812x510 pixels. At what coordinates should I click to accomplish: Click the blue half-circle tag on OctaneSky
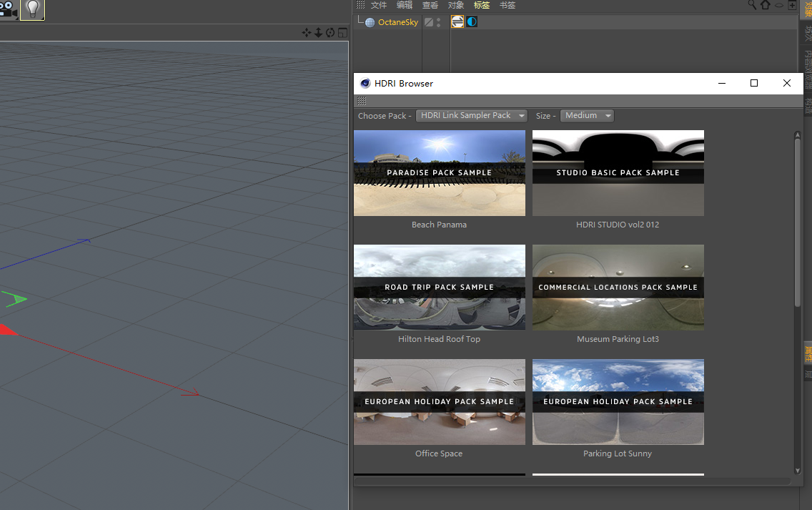pos(472,21)
